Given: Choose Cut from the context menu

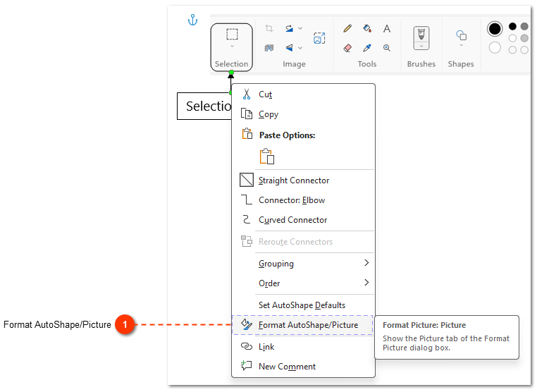Looking at the screenshot, I should (303, 94).
